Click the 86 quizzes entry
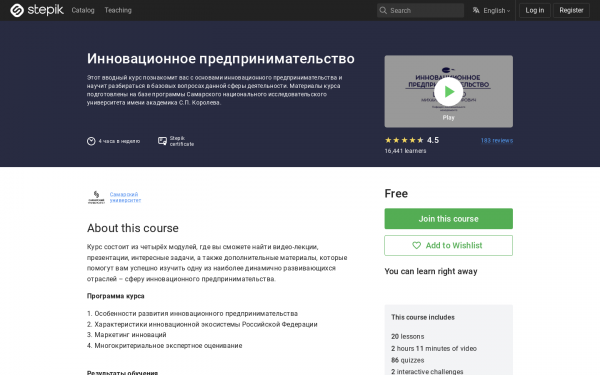Viewport: 600px width, 375px height. click(408, 360)
